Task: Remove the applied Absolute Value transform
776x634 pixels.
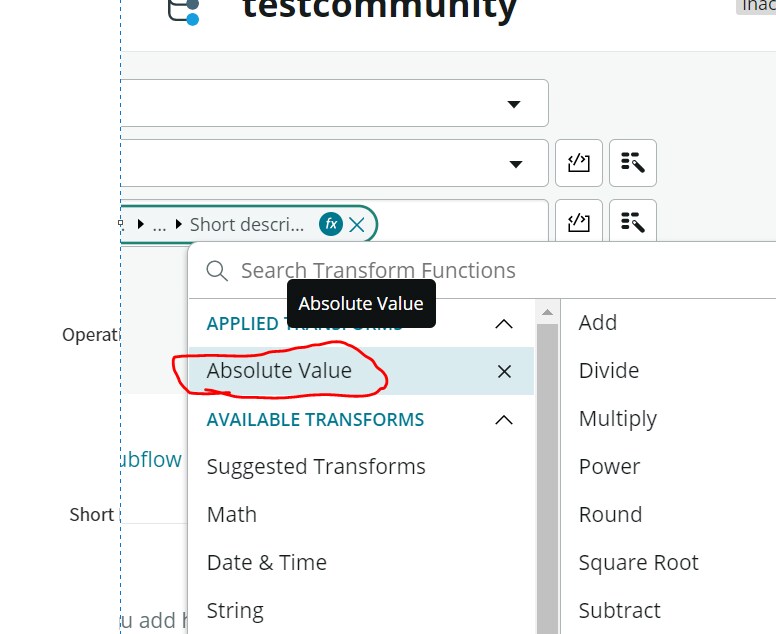Action: (504, 371)
